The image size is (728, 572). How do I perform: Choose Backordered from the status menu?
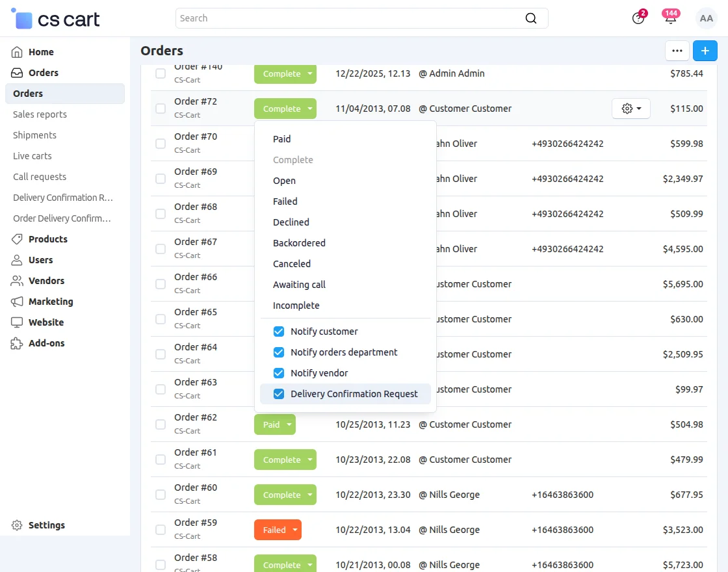click(x=299, y=243)
